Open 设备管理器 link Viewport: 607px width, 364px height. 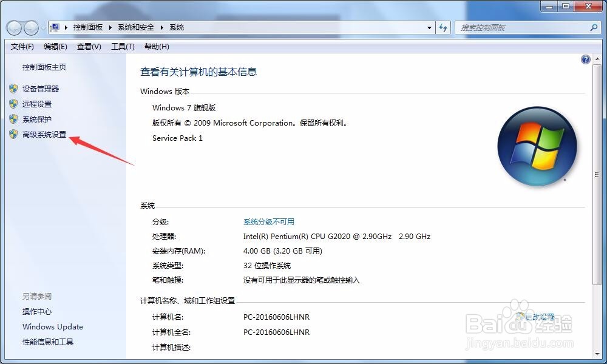41,89
